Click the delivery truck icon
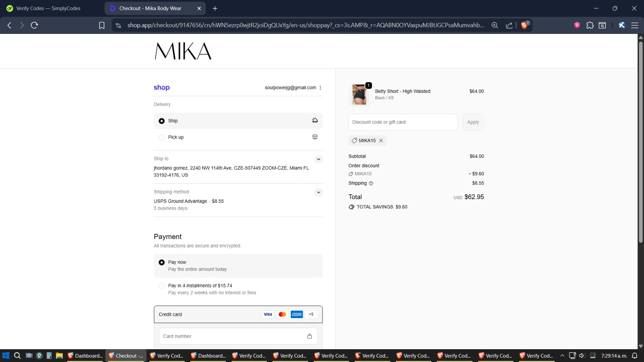 pos(315,121)
